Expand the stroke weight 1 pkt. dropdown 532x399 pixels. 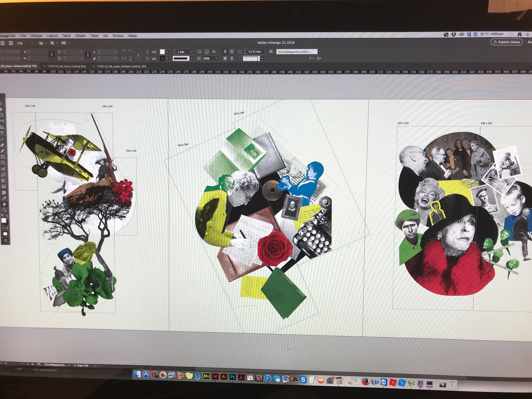coord(192,52)
